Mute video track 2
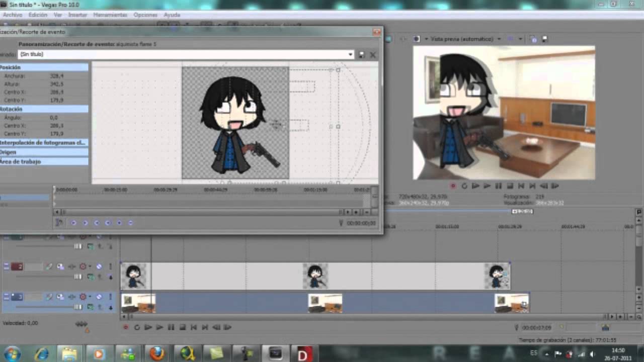 pyautogui.click(x=99, y=267)
